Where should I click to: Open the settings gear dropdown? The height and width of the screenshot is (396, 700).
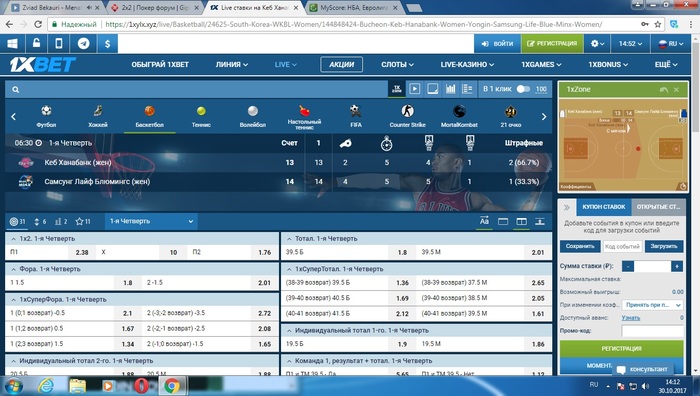tap(597, 44)
